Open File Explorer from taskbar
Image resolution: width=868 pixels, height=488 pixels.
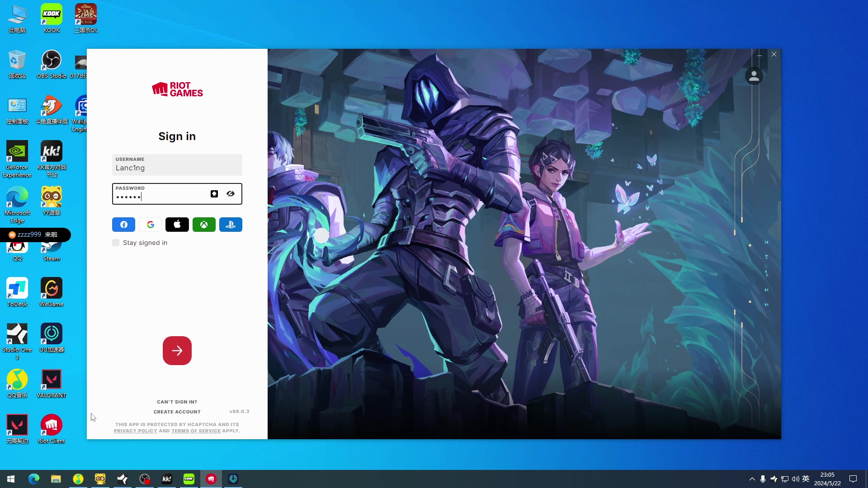pyautogui.click(x=56, y=479)
